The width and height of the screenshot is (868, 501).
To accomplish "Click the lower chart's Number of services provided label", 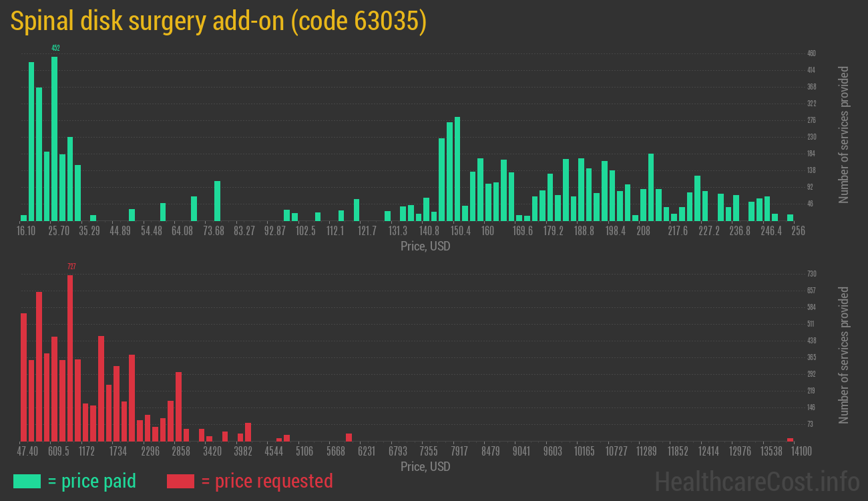I will (844, 355).
